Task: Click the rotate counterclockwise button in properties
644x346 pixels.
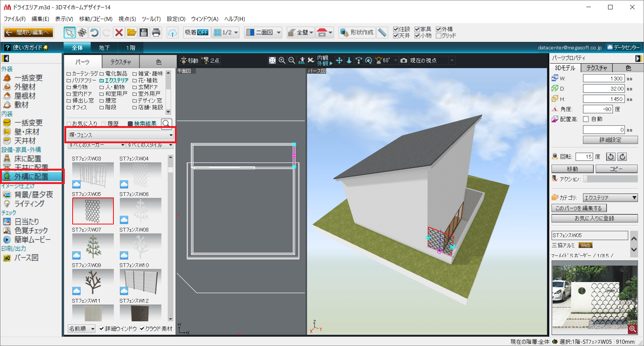Action: pyautogui.click(x=611, y=157)
